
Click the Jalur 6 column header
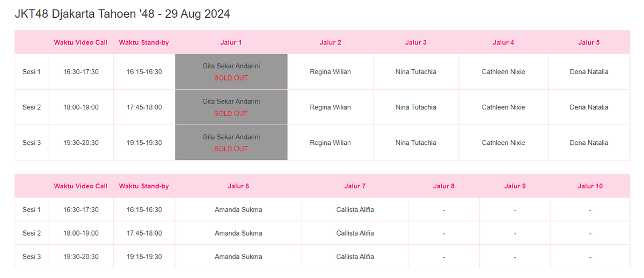(238, 186)
